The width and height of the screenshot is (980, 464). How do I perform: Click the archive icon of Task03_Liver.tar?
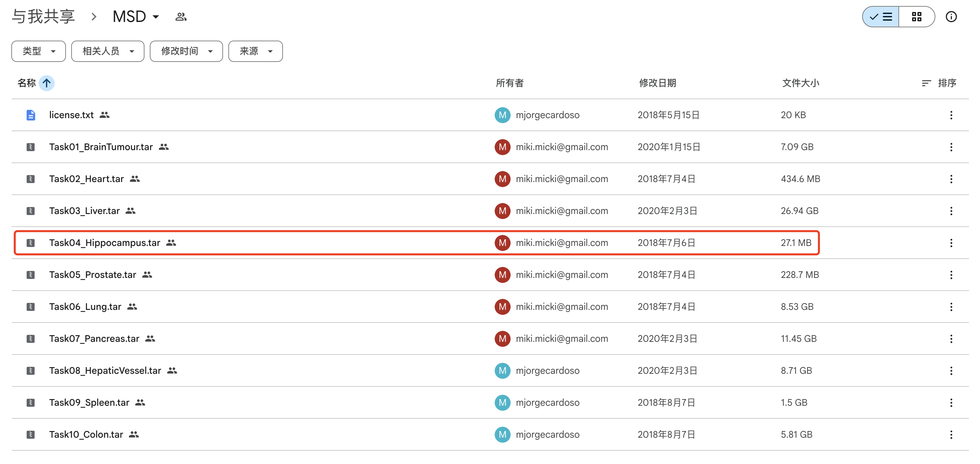coord(30,211)
